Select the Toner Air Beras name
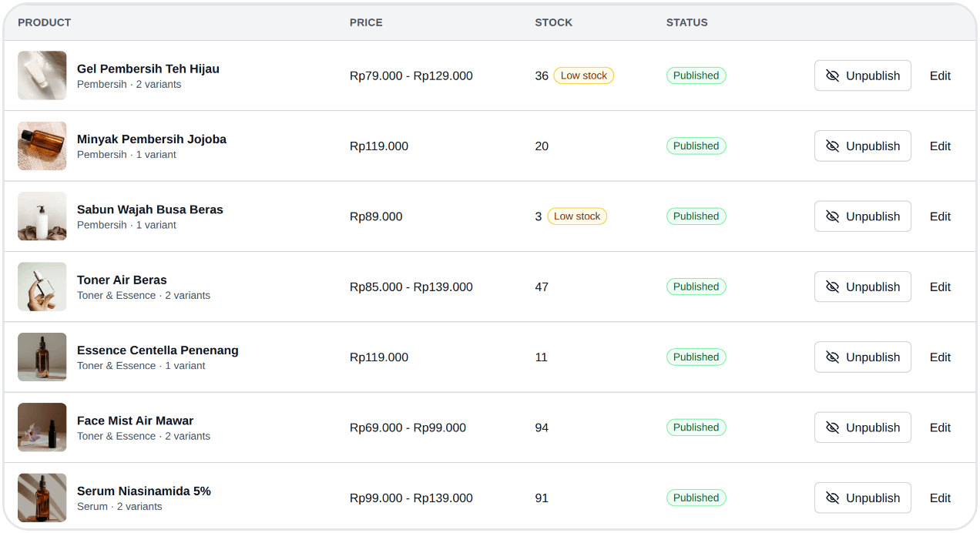Image resolution: width=980 pixels, height=533 pixels. [122, 280]
